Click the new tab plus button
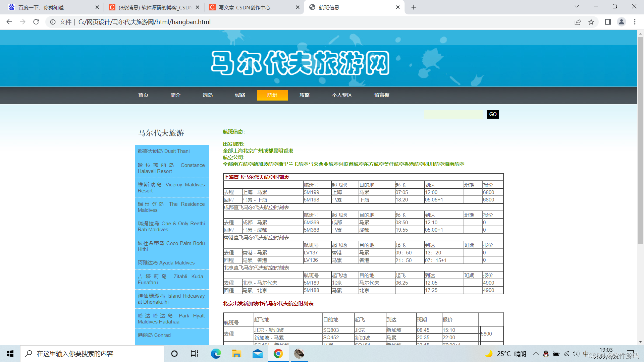Image resolution: width=644 pixels, height=362 pixels. pyautogui.click(x=414, y=7)
